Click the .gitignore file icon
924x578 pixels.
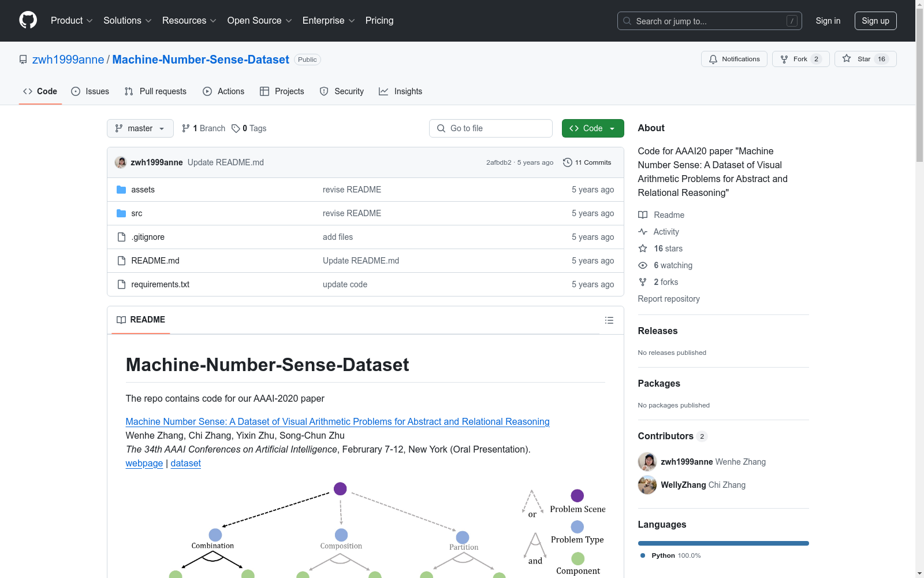coord(121,237)
